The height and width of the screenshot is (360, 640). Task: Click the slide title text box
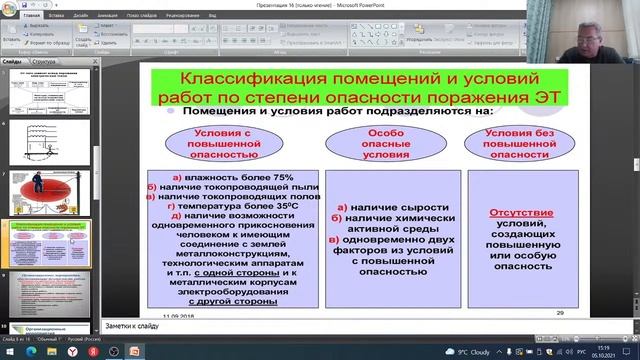pyautogui.click(x=360, y=87)
